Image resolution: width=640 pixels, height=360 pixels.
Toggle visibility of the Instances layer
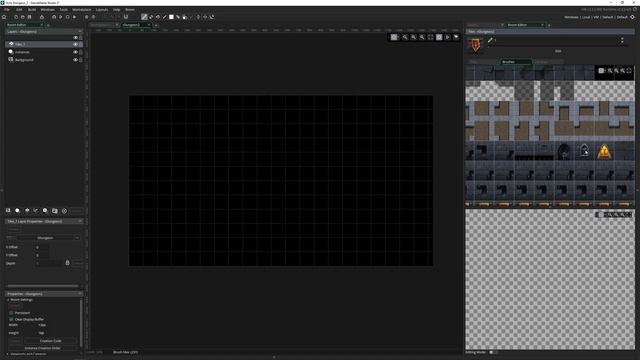pyautogui.click(x=76, y=52)
